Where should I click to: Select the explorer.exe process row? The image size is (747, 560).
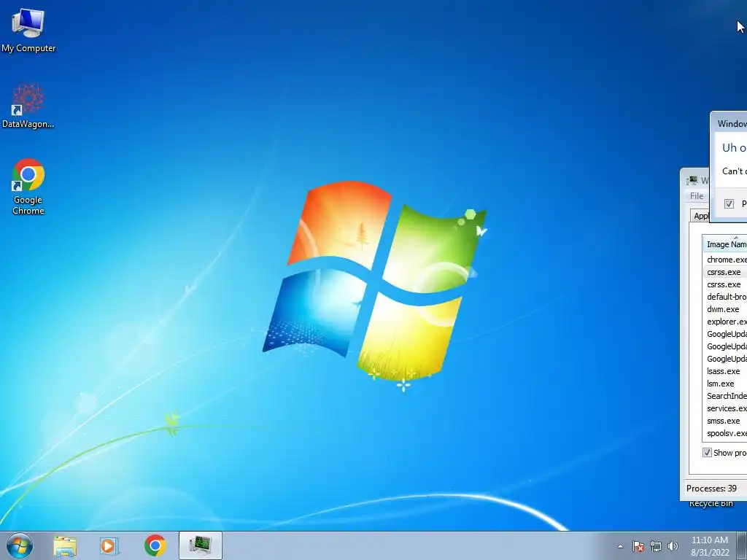coord(725,322)
